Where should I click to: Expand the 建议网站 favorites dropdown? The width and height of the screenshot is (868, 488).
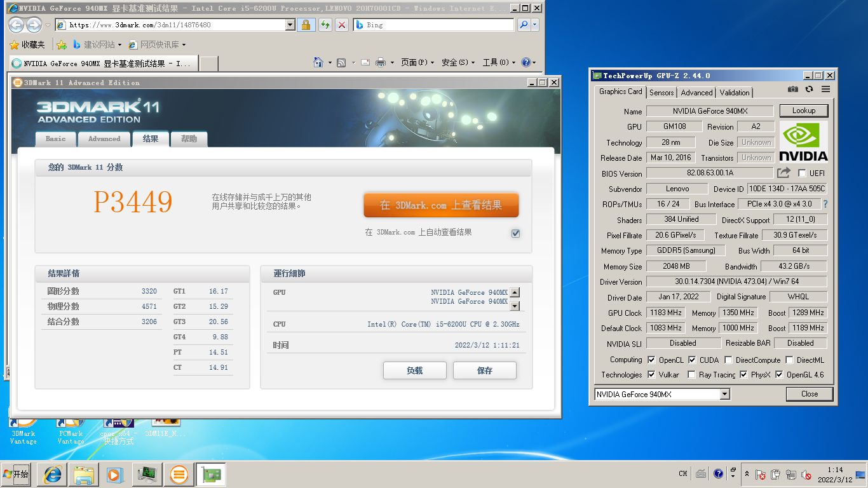point(119,44)
